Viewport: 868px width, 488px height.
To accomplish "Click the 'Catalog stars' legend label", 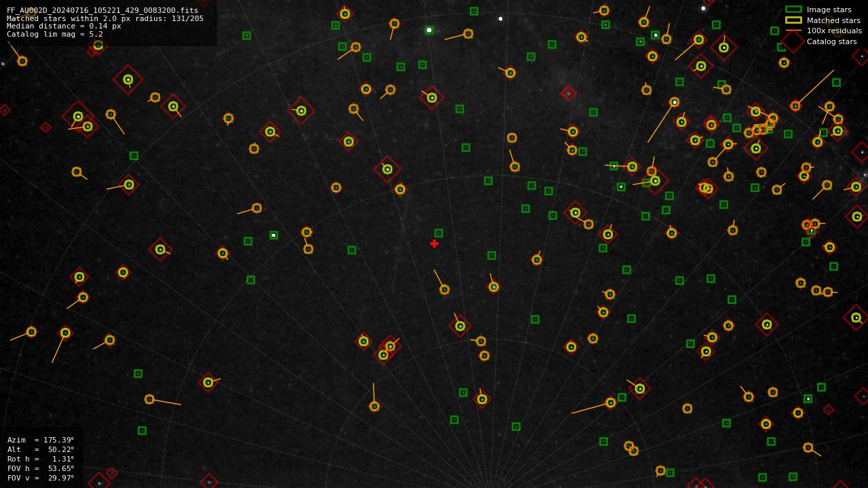I will tap(831, 41).
